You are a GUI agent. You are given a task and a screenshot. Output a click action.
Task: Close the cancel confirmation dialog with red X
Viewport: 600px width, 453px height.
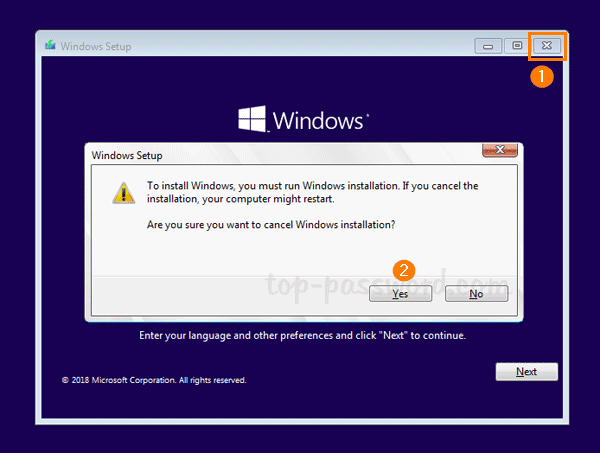point(498,151)
